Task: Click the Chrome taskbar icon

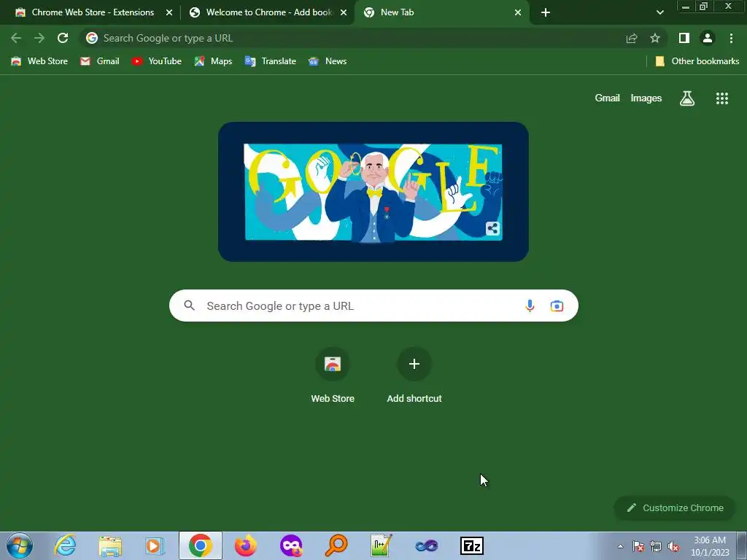Action: point(200,545)
